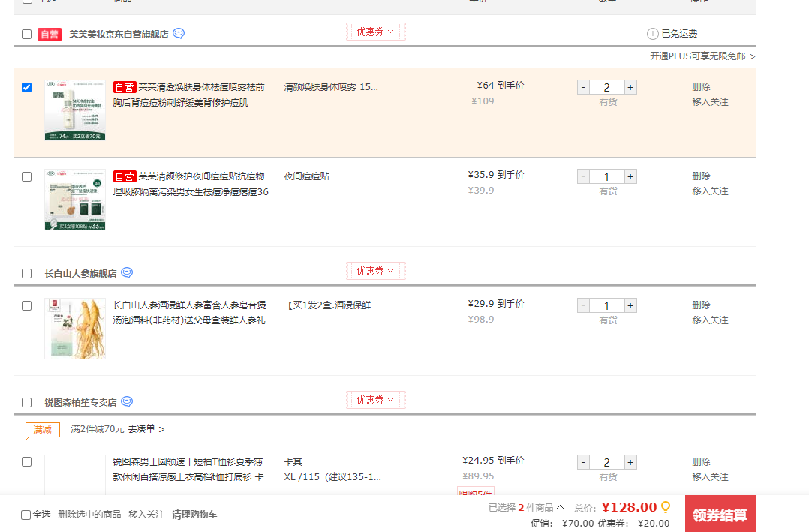This screenshot has height=532, width=809.
Task: Click the 满减 promotion tag
Action: [43, 429]
